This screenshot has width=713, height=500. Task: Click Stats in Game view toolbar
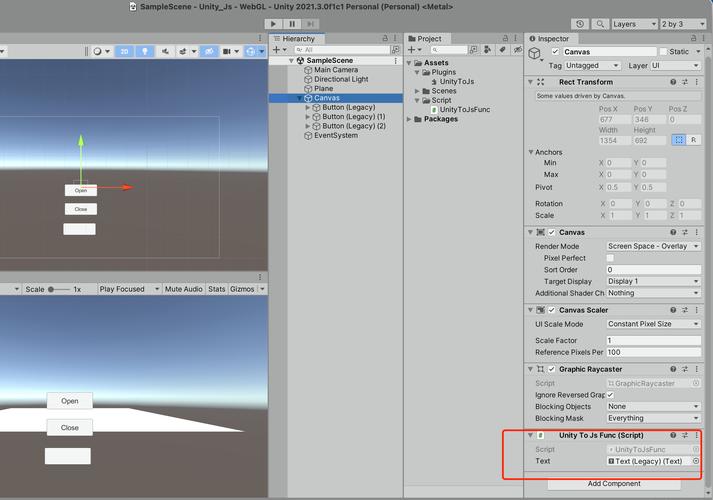[217, 289]
